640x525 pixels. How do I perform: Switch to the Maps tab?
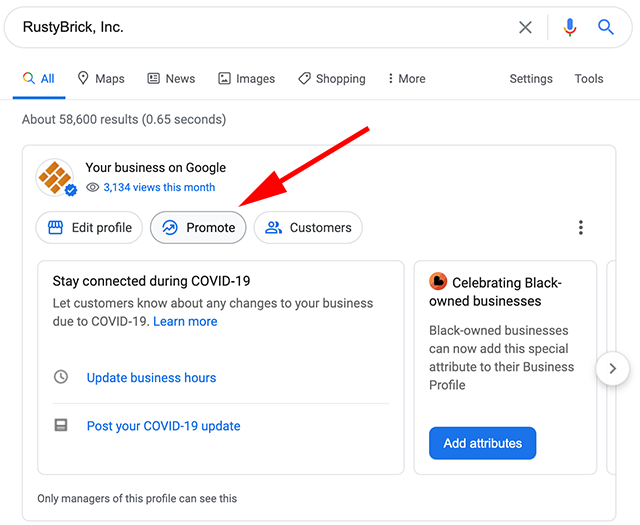click(x=100, y=79)
